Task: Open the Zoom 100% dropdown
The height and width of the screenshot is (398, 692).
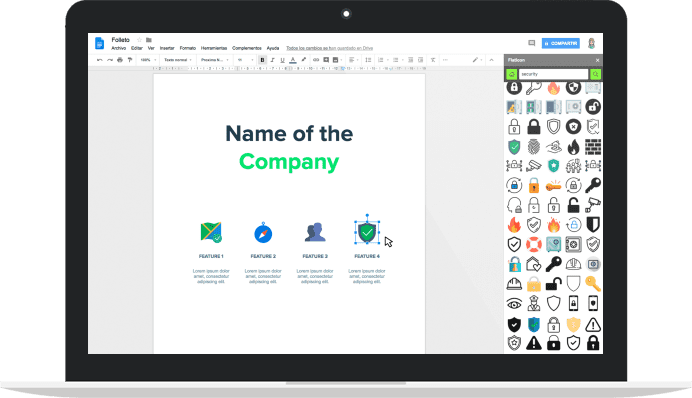Action: point(148,60)
